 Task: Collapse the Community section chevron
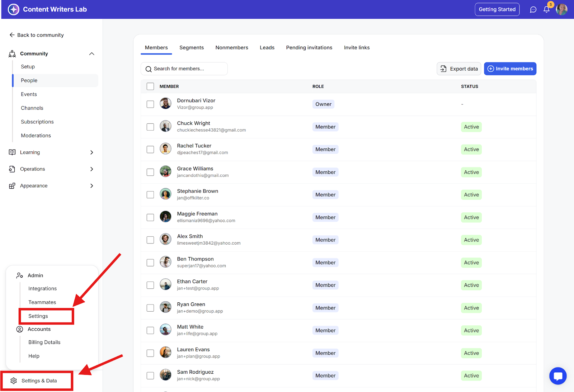(92, 54)
